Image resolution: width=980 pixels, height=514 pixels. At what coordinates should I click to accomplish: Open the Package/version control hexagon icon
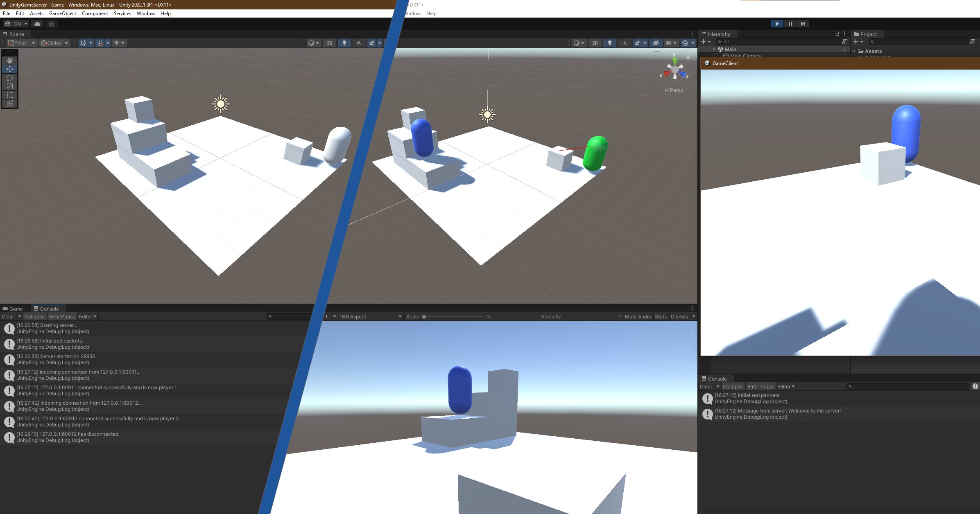click(52, 24)
